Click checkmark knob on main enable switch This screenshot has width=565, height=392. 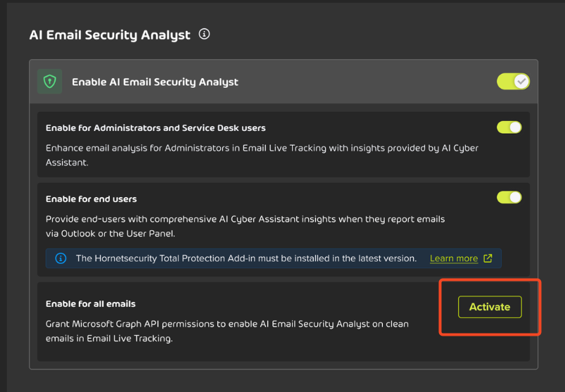[521, 82]
